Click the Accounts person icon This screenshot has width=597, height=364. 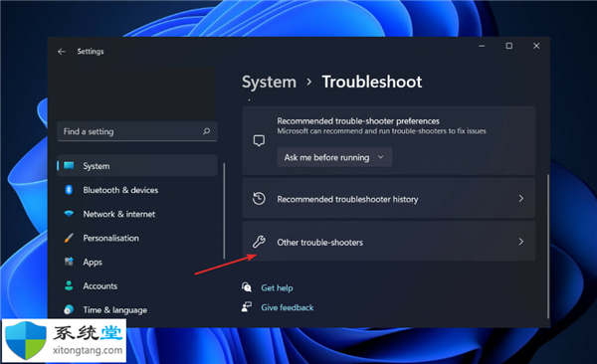tap(69, 285)
